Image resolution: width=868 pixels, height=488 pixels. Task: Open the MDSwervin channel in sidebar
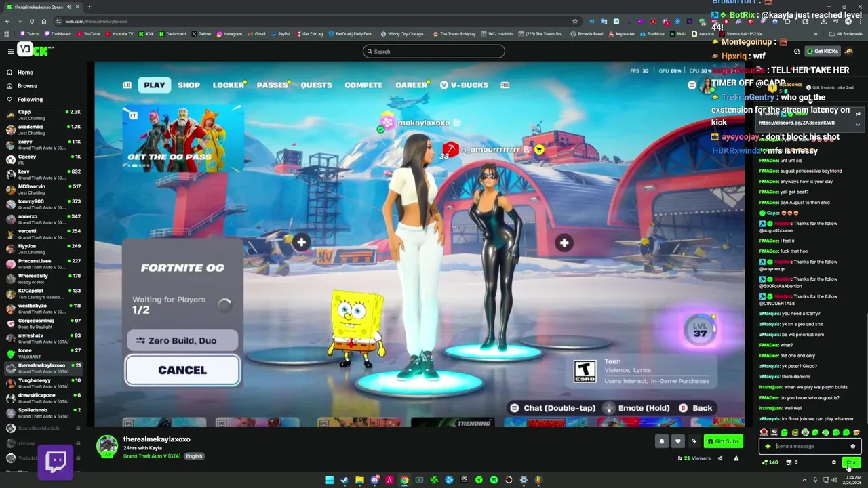43,189
